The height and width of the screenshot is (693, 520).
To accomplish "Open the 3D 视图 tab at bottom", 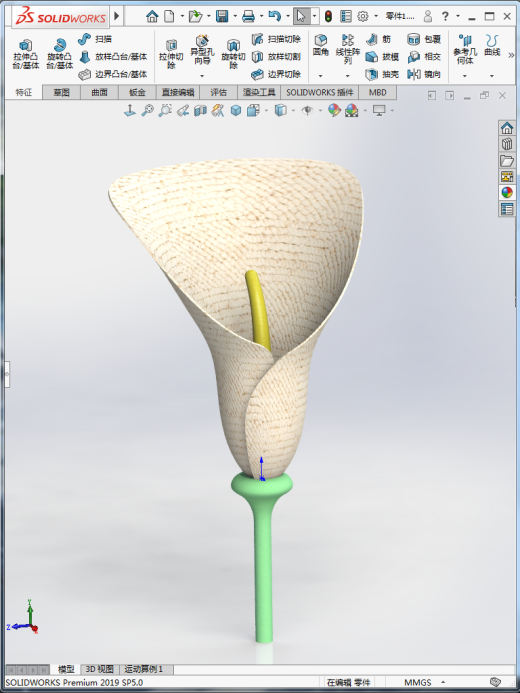I will (x=99, y=669).
